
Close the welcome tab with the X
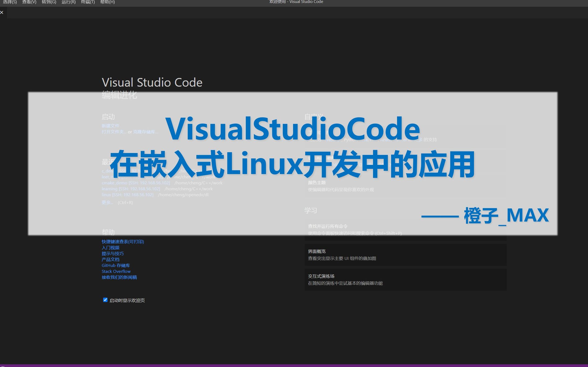[2, 12]
